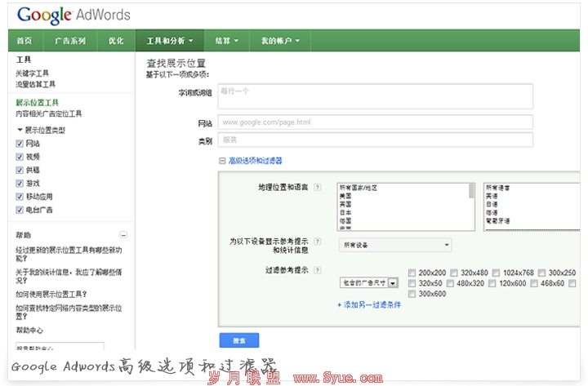
Task: Collapse 高级选项和过滤器 using the minus icon
Action: coord(222,161)
